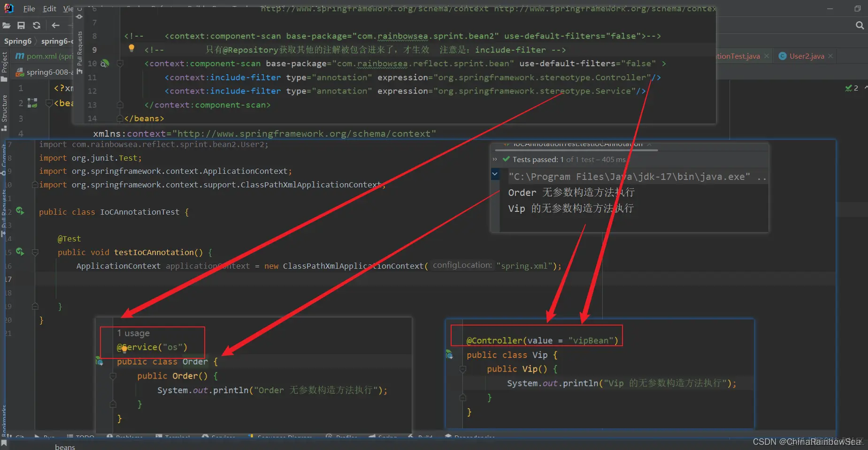Screen dimensions: 868x450
Task: Click the @Controller annotation on Vip
Action: 542,341
